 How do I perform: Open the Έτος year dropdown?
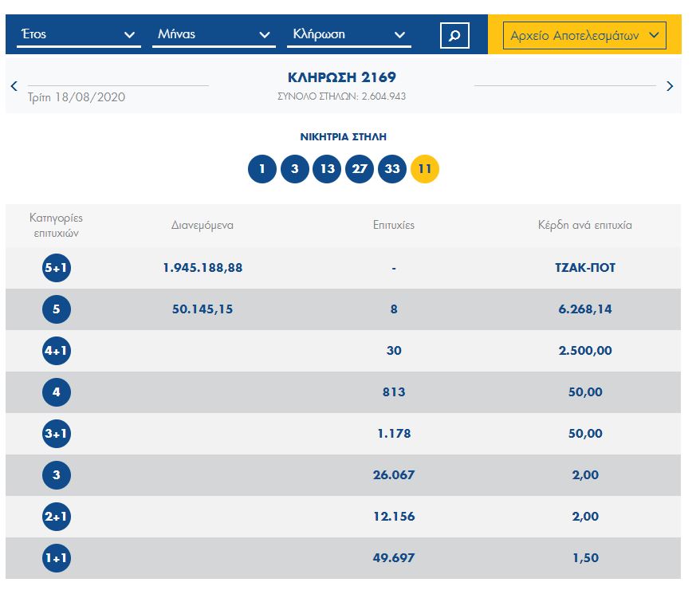point(78,35)
